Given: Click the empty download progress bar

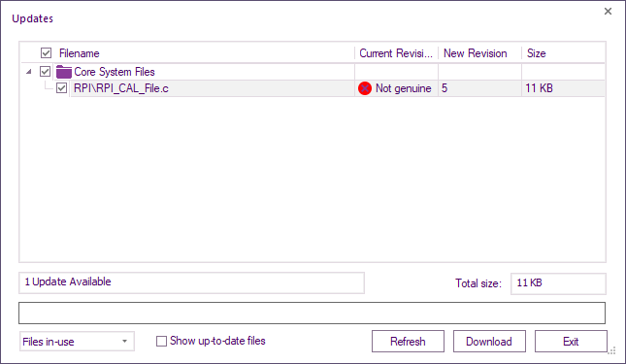Looking at the screenshot, I should pos(312,313).
